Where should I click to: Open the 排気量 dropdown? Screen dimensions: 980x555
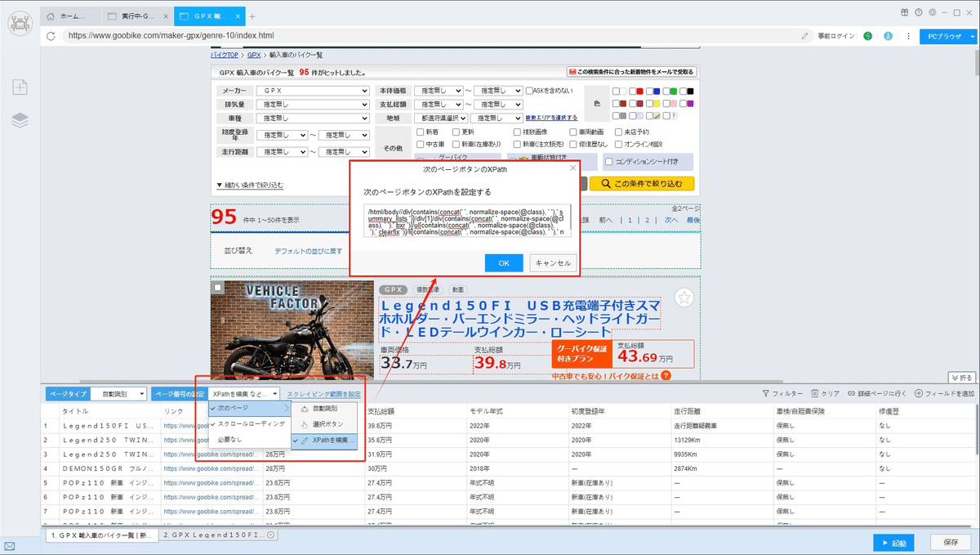[313, 105]
